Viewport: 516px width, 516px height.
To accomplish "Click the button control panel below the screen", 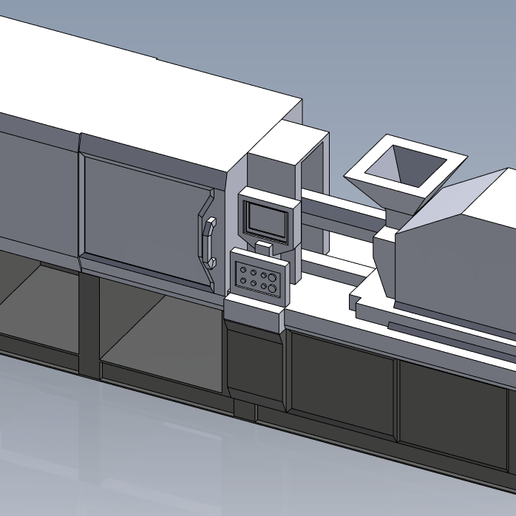I will pos(260,277).
